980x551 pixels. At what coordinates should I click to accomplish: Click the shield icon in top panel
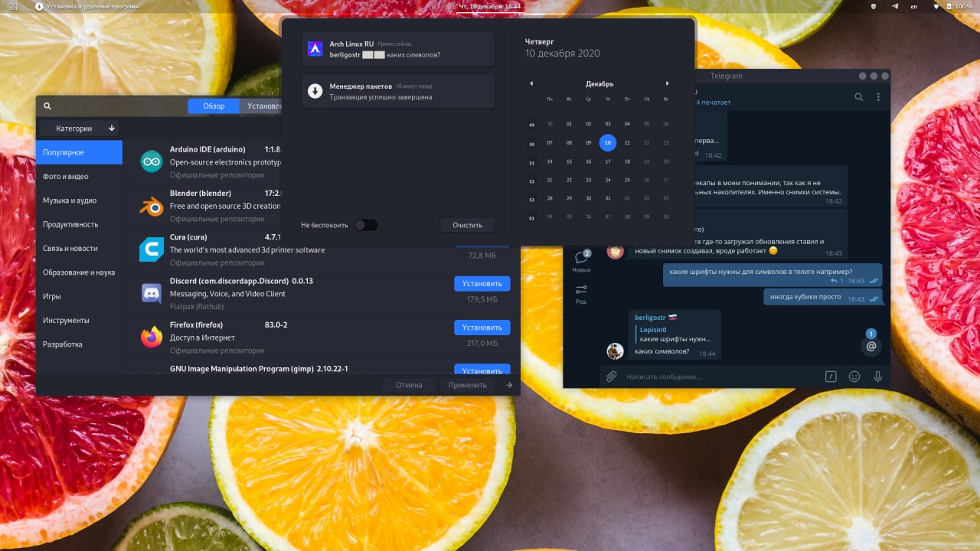(x=874, y=6)
